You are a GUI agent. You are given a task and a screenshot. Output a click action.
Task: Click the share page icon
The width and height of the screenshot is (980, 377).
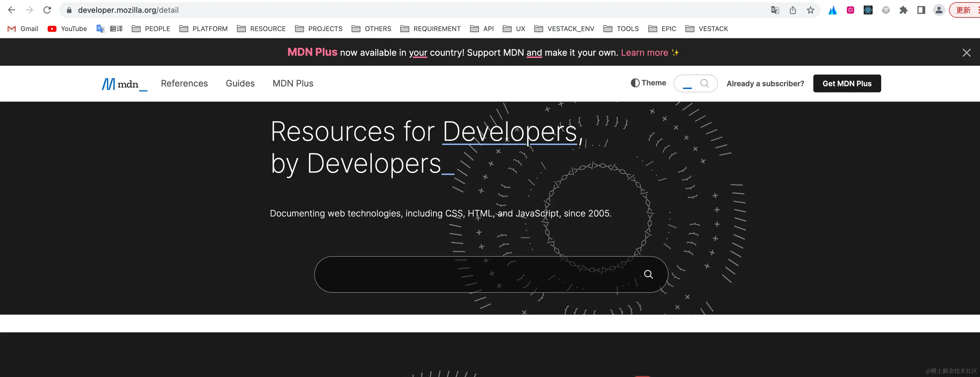click(792, 10)
